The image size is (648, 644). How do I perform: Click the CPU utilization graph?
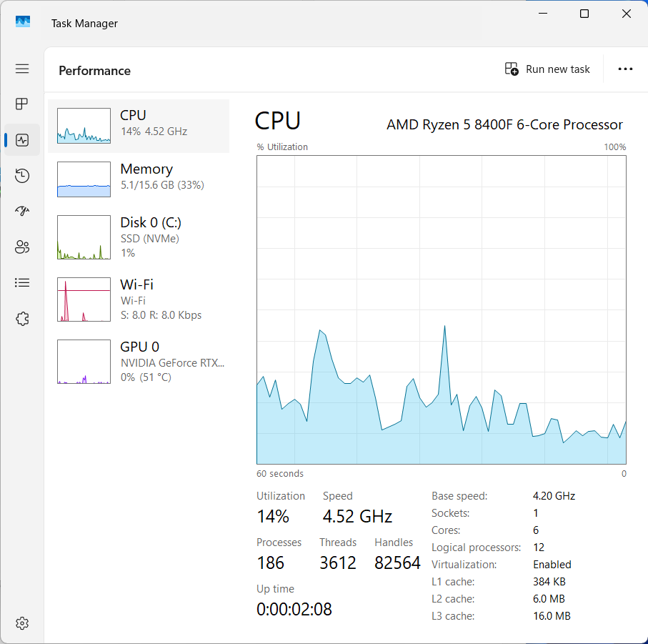(x=442, y=309)
